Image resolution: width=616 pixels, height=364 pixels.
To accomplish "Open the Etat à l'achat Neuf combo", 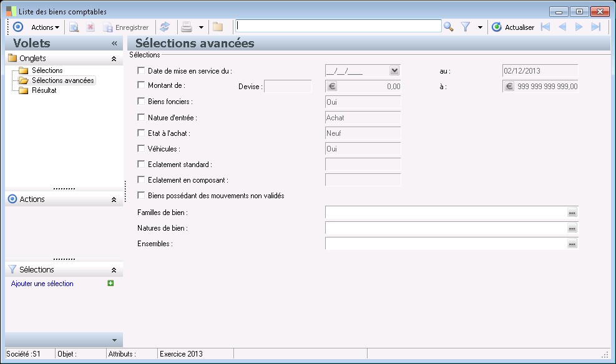I will [363, 133].
